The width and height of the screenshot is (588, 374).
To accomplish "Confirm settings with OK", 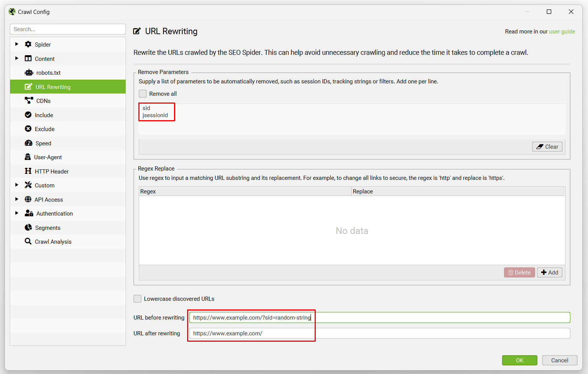I will [x=520, y=360].
